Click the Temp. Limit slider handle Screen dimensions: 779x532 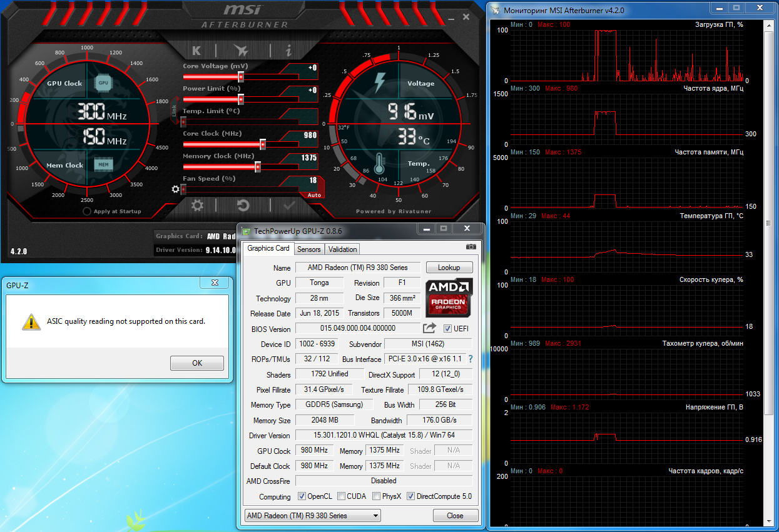[x=183, y=121]
